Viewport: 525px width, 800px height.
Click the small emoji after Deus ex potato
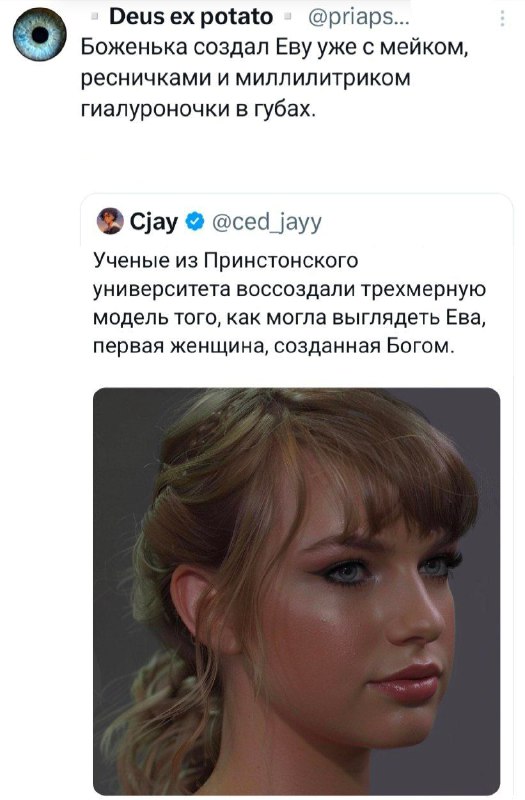(288, 18)
